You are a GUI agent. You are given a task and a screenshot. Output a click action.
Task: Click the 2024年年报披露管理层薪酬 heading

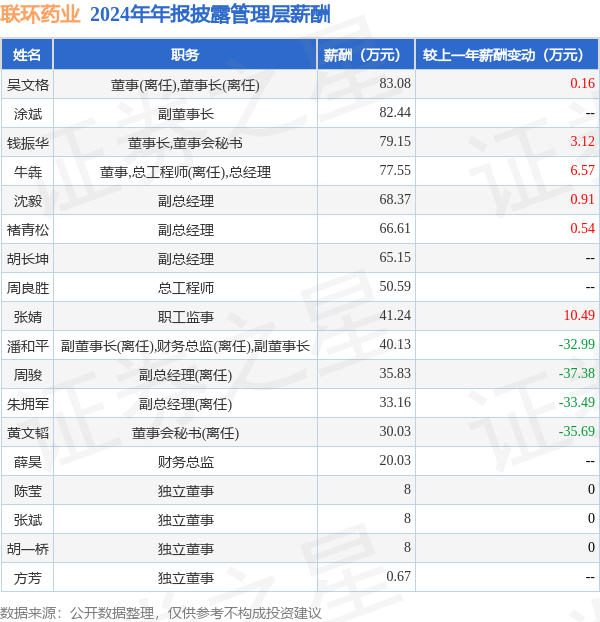point(210,15)
